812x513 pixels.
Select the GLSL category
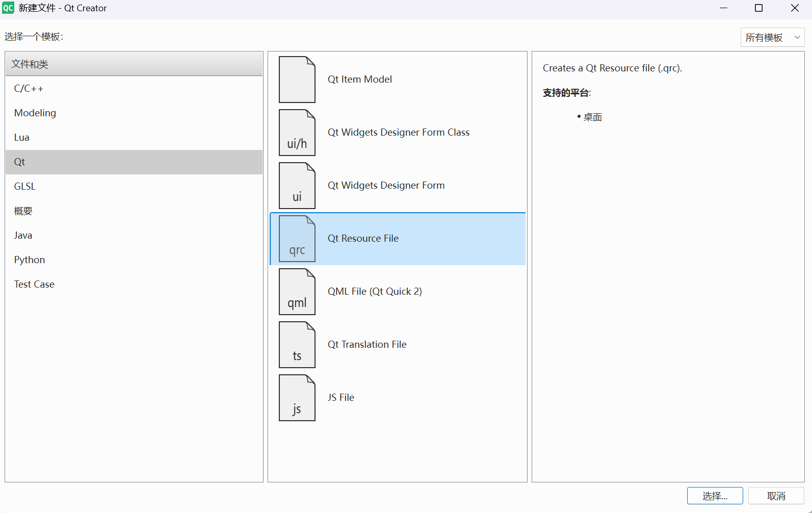[134, 187]
